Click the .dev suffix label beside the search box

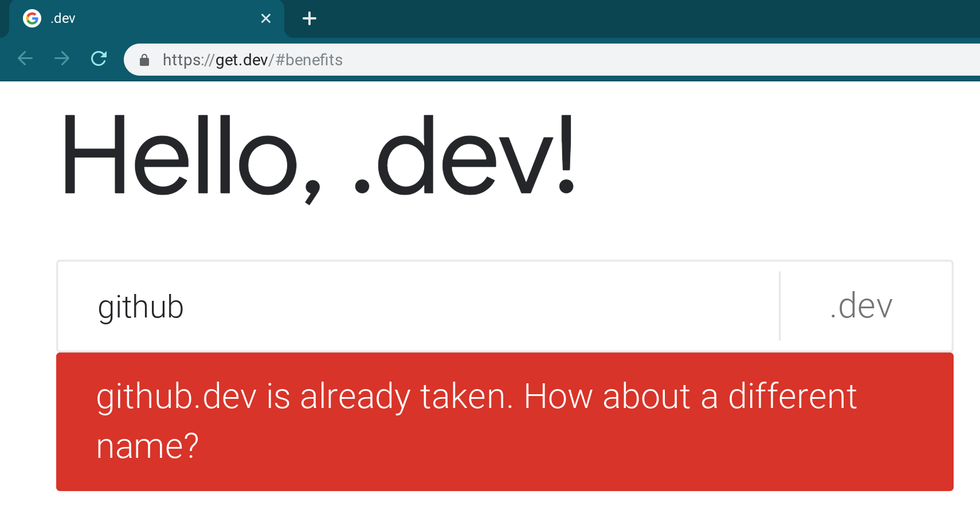coord(861,306)
